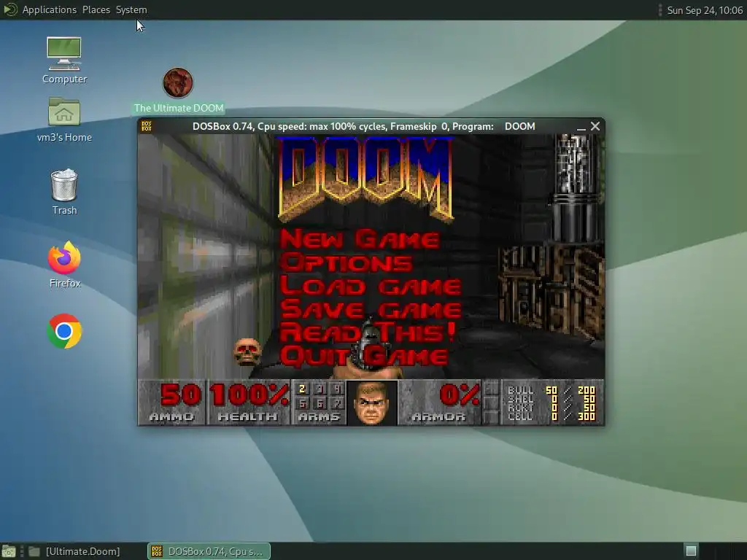Select Quit Game in the DOOM menu
The width and height of the screenshot is (747, 560).
pyautogui.click(x=365, y=356)
